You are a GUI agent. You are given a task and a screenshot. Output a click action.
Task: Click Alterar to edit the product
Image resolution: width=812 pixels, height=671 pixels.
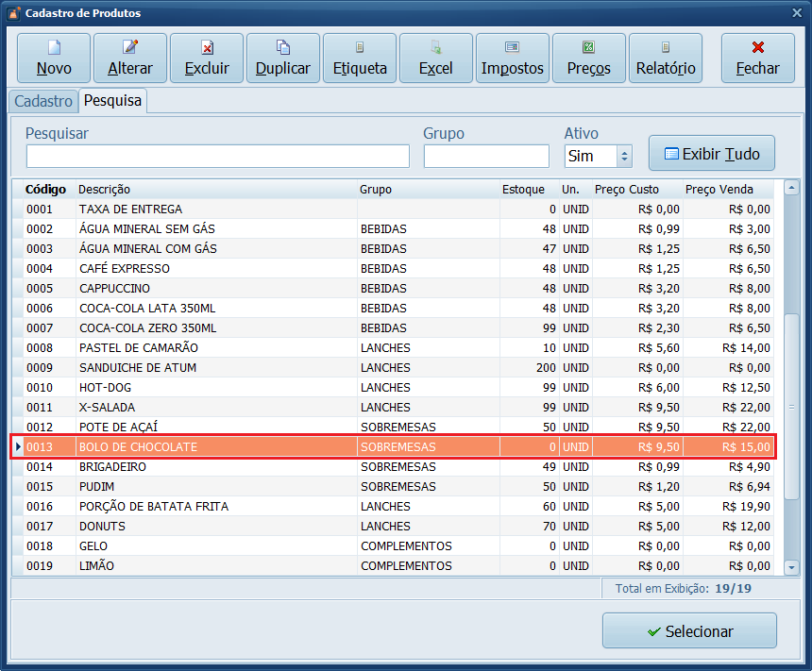coord(130,58)
